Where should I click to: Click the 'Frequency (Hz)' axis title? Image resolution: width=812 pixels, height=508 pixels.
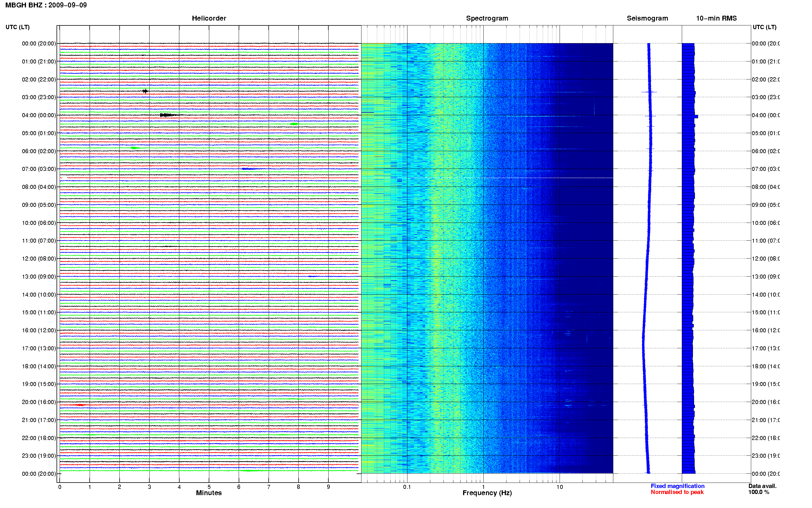click(487, 493)
